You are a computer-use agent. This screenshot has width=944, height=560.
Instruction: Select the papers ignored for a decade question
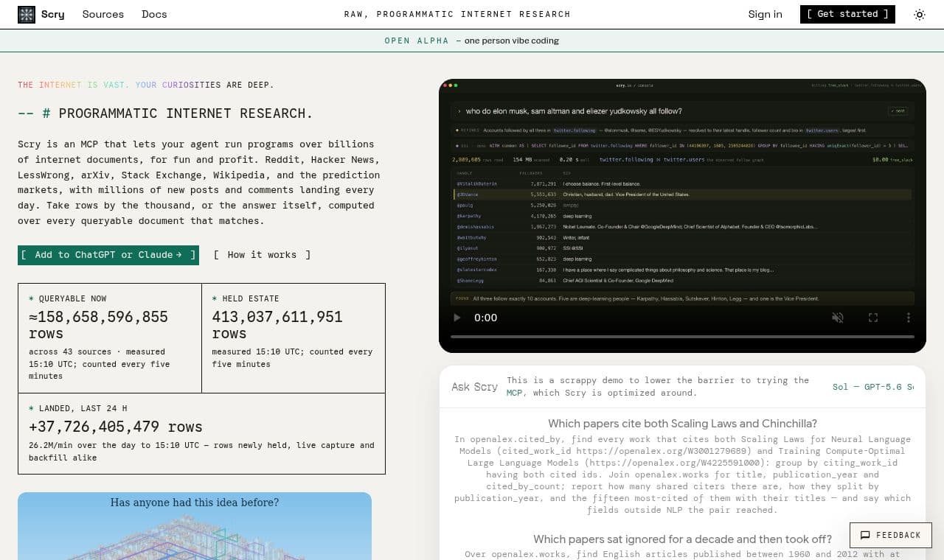pos(682,539)
